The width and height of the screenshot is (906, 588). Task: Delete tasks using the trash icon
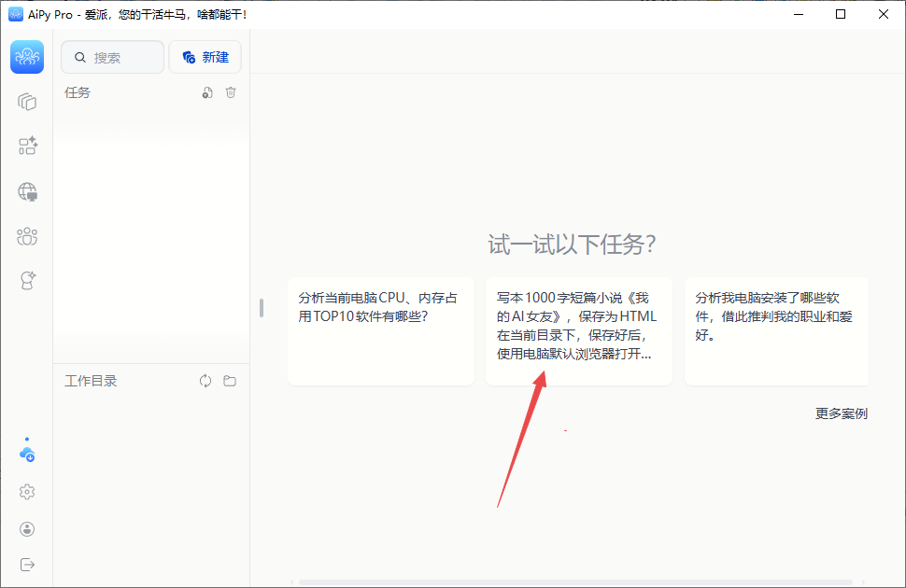231,92
